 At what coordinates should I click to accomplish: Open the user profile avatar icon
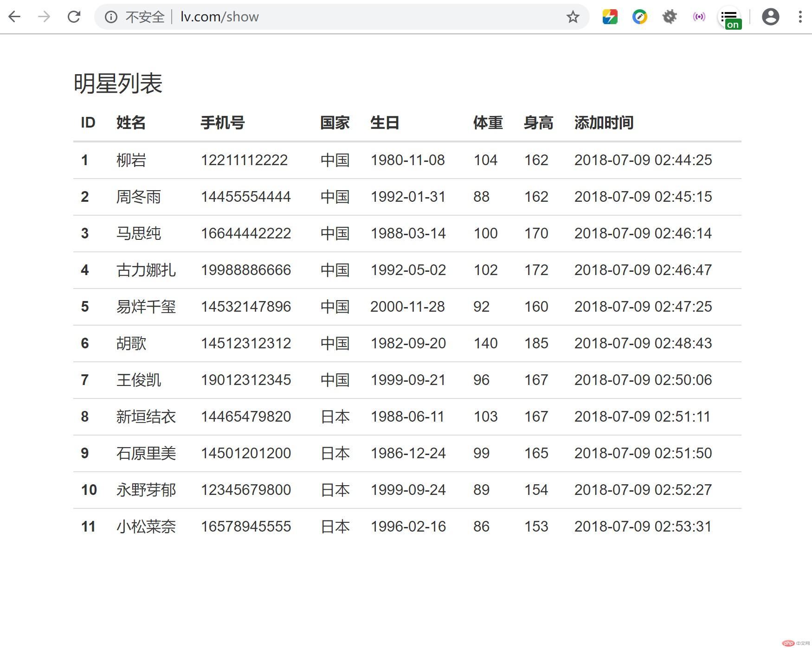(770, 17)
